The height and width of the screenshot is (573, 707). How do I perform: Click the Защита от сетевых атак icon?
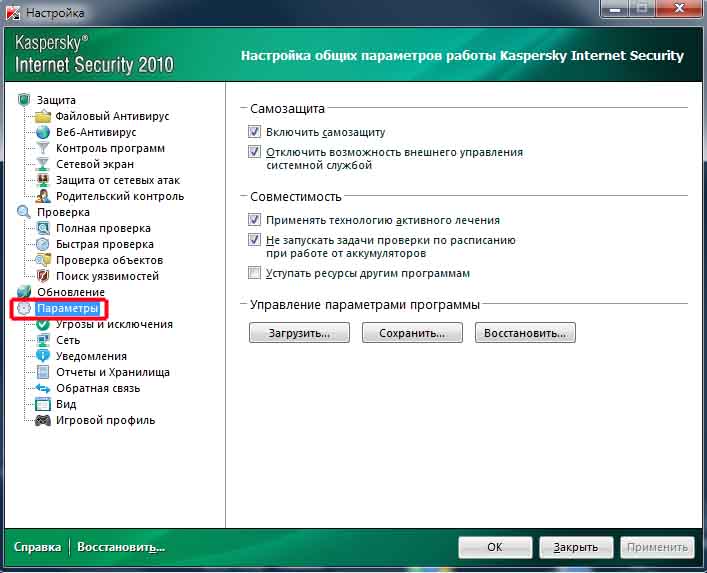pyautogui.click(x=43, y=180)
